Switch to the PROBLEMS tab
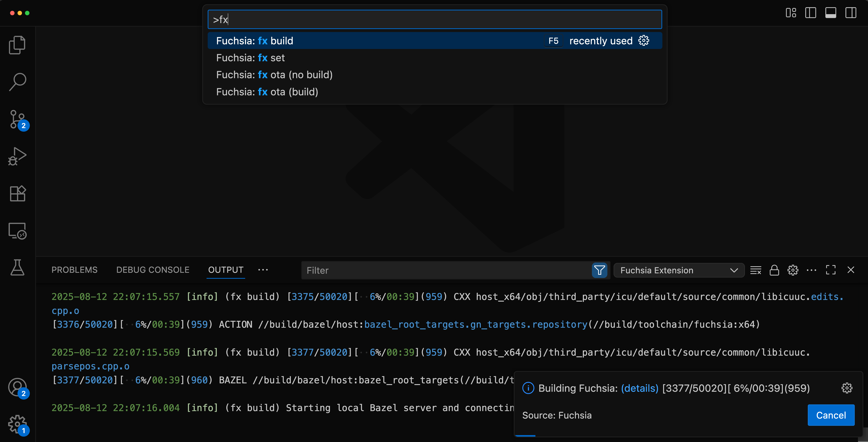This screenshot has height=442, width=868. pos(74,270)
